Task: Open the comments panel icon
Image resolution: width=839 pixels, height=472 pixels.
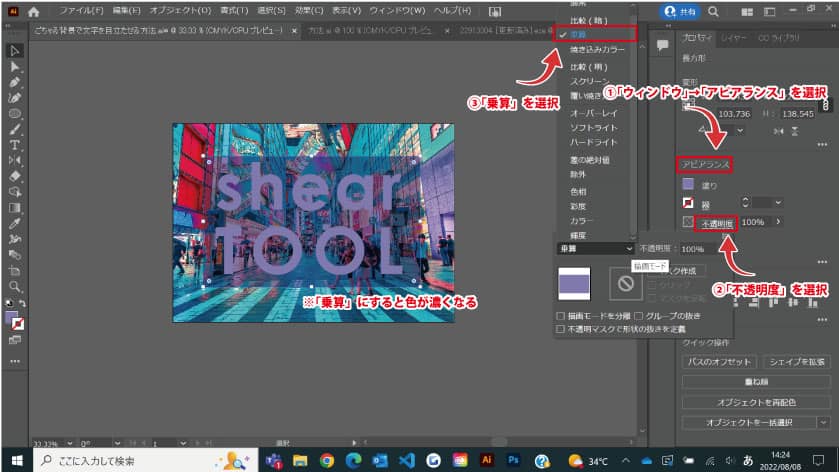Action: pos(662,45)
